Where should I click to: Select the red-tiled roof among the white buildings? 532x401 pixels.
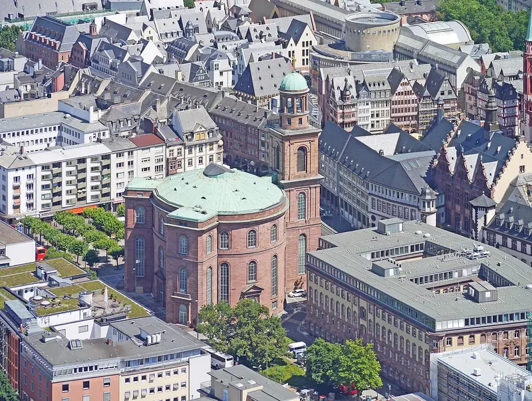click(146, 140)
